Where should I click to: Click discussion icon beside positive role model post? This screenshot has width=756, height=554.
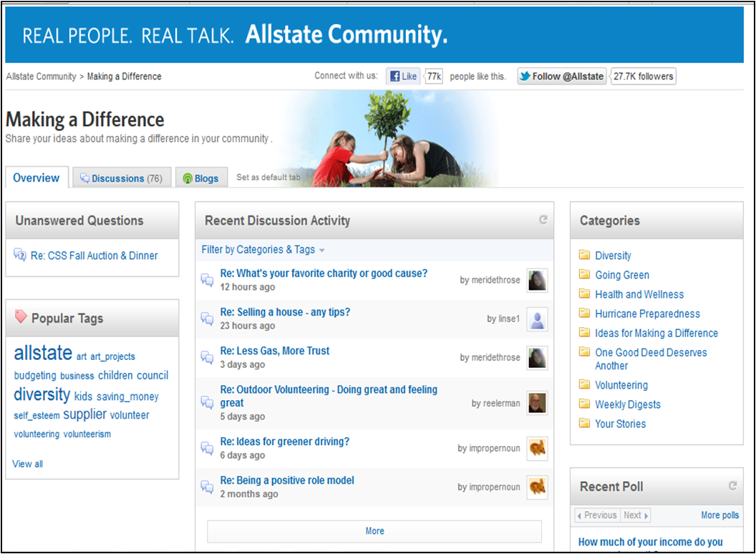pos(208,487)
